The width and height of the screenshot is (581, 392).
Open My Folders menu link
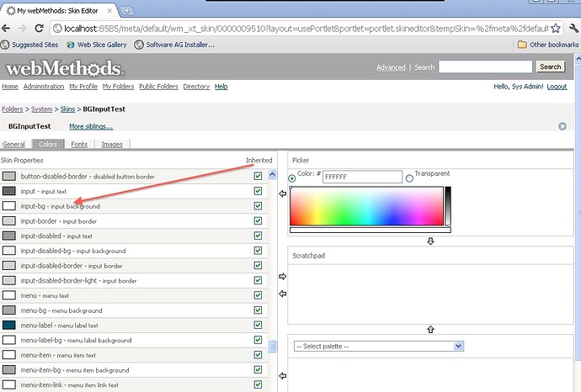pos(118,87)
